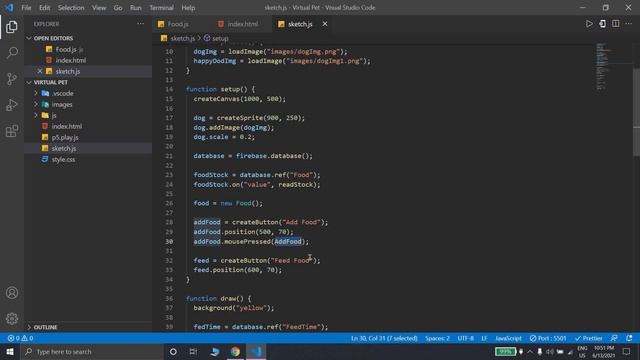The height and width of the screenshot is (360, 640).
Task: Click the Prettier status bar item
Action: click(588, 338)
